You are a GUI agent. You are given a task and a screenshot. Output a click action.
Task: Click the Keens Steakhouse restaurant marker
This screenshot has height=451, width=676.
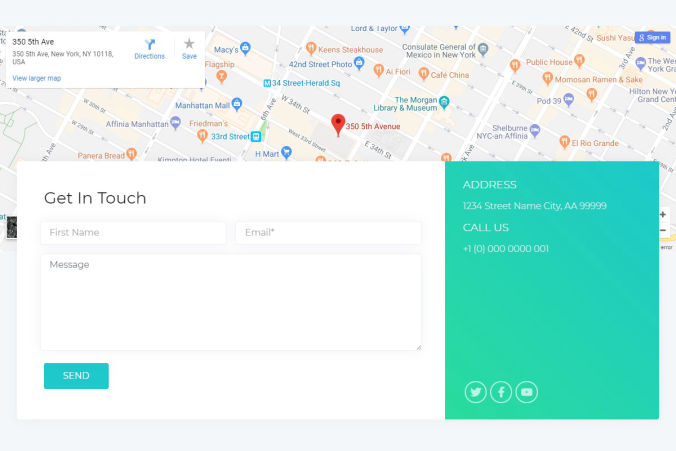pos(311,48)
